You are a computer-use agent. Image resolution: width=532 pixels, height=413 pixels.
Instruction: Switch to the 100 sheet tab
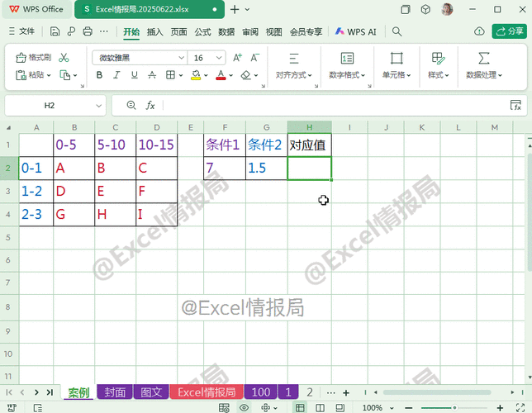261,392
